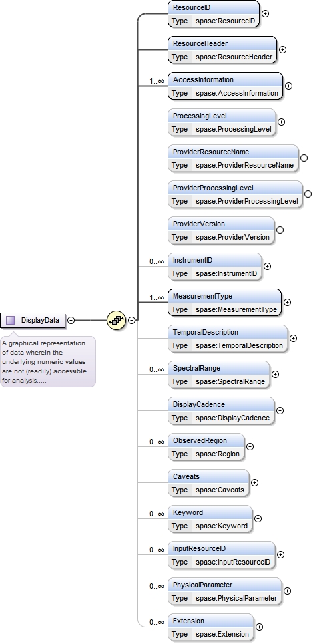This screenshot has width=313, height=644.
Task: Expand the DisplayCadence plus icon
Action: coord(280,410)
